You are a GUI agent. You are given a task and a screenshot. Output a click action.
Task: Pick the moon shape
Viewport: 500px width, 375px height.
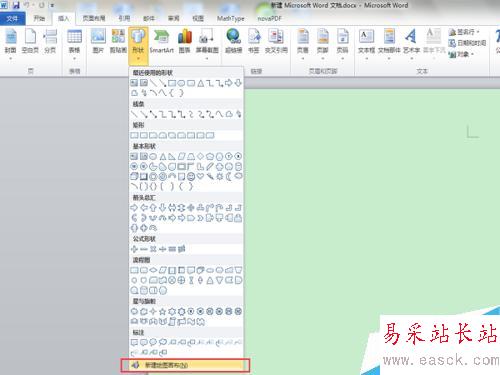point(229,176)
